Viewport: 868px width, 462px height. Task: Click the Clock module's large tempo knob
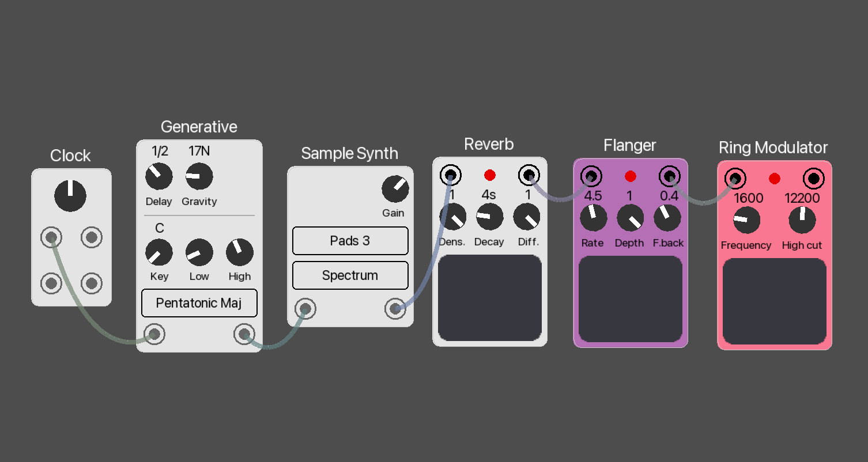coord(70,196)
